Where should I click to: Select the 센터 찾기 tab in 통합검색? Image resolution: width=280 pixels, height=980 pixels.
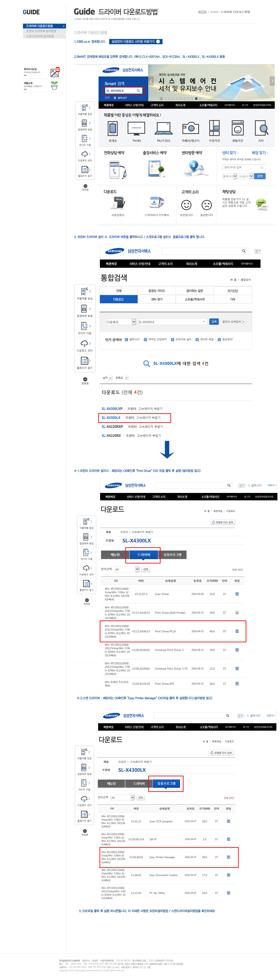click(x=157, y=299)
